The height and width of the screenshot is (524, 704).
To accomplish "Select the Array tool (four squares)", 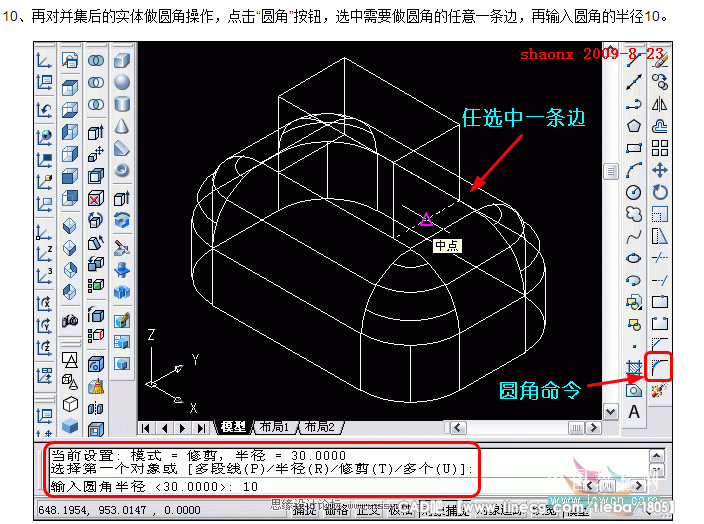I will (659, 148).
